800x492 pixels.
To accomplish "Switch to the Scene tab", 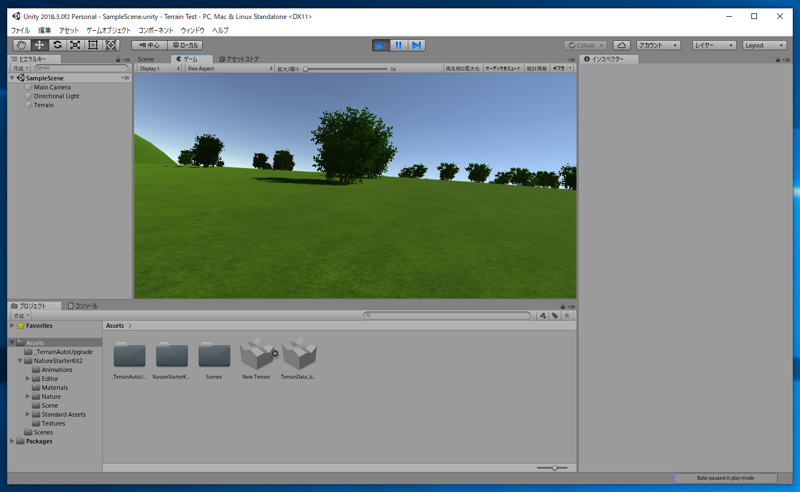I will [x=146, y=59].
